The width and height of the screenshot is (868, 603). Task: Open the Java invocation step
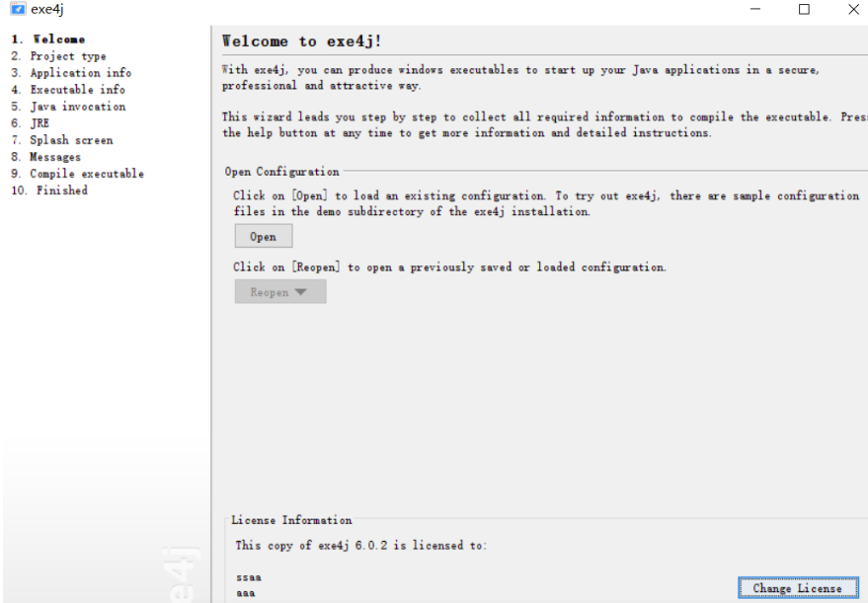point(69,107)
